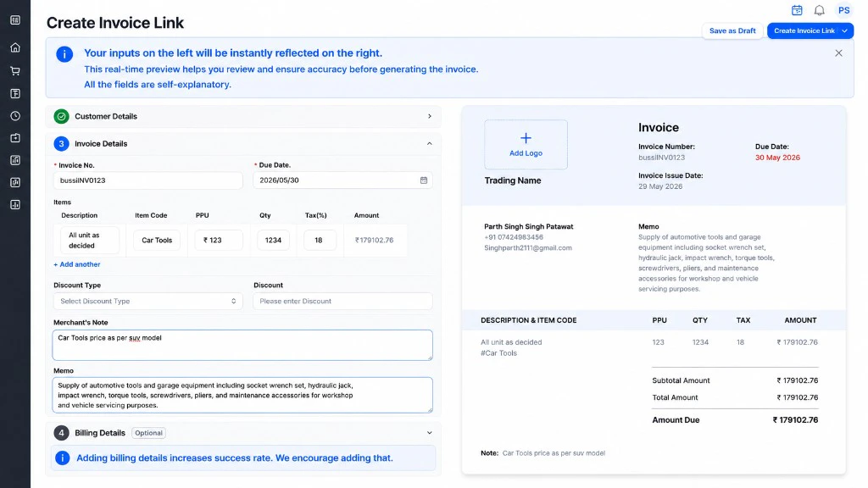Click the #Car Tools item code in preview
The width and height of the screenshot is (868, 488).
tap(498, 353)
